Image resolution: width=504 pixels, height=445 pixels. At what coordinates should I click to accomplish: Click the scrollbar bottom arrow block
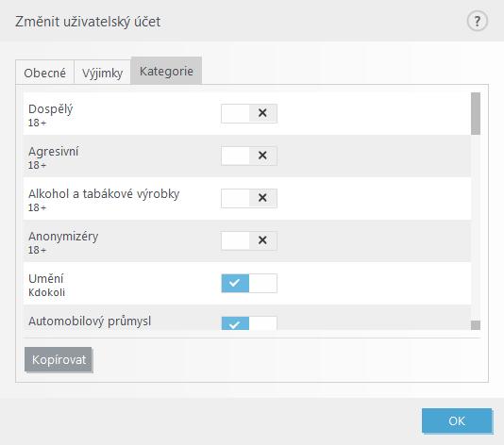[x=476, y=325]
